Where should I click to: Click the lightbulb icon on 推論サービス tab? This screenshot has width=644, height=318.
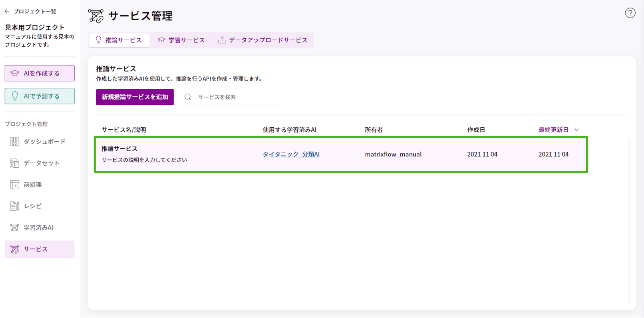pos(98,40)
